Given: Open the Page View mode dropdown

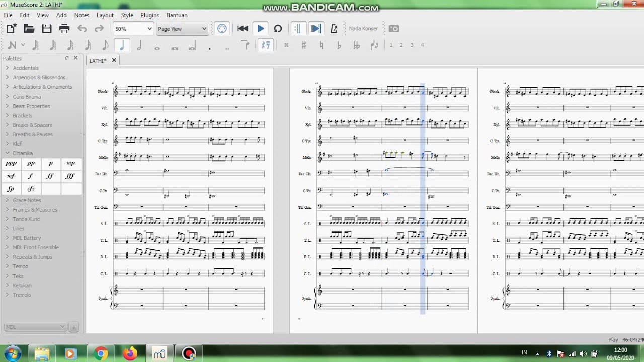Looking at the screenshot, I should click(x=182, y=29).
